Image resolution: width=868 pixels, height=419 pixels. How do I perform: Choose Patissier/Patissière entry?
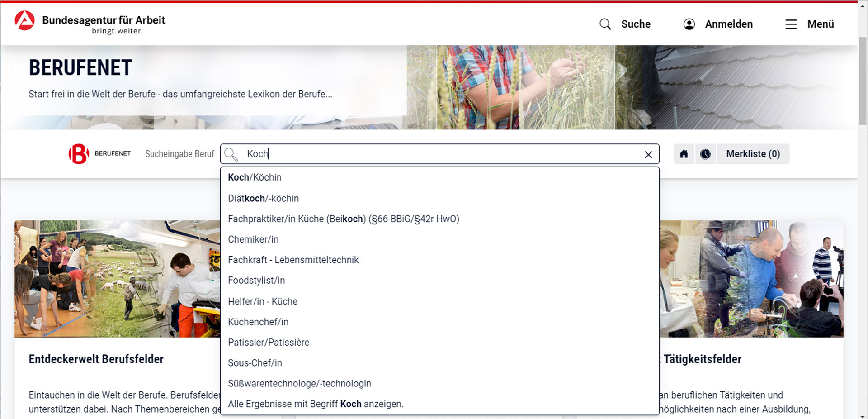coord(269,343)
